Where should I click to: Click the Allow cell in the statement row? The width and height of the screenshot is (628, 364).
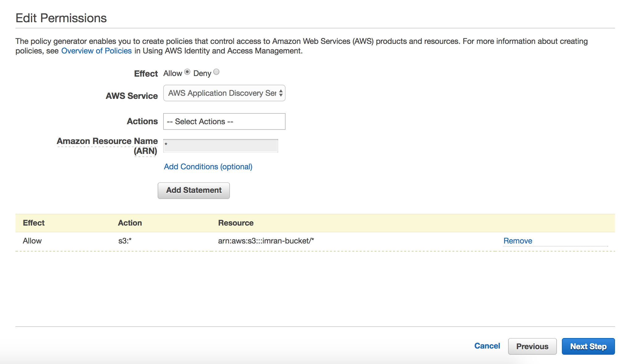32,241
